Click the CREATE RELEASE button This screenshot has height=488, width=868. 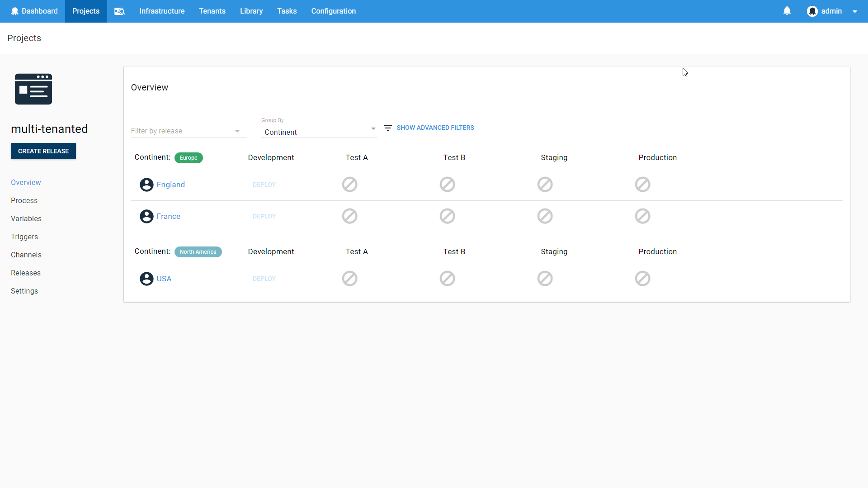click(x=43, y=151)
